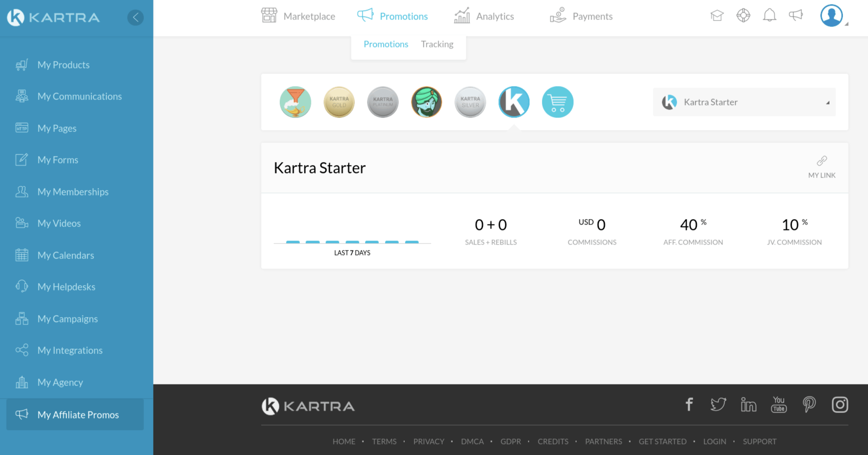The height and width of the screenshot is (455, 868).
Task: Click the graduation cap training icon
Action: point(717,15)
